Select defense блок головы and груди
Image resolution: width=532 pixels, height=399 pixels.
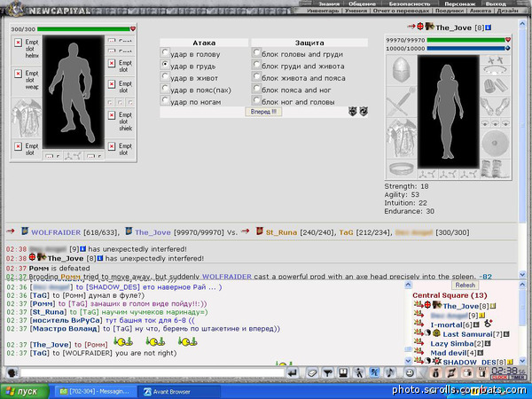click(256, 52)
